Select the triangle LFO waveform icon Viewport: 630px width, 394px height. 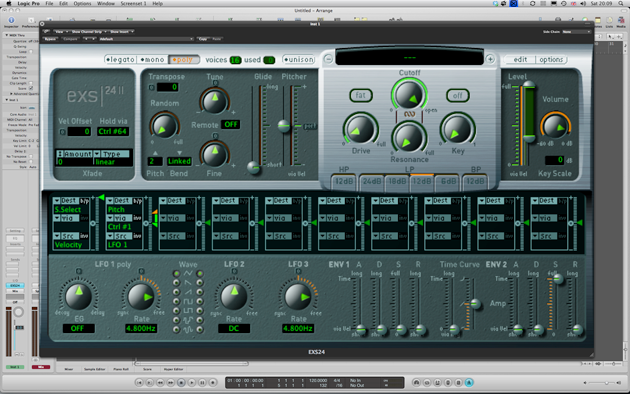coord(188,274)
